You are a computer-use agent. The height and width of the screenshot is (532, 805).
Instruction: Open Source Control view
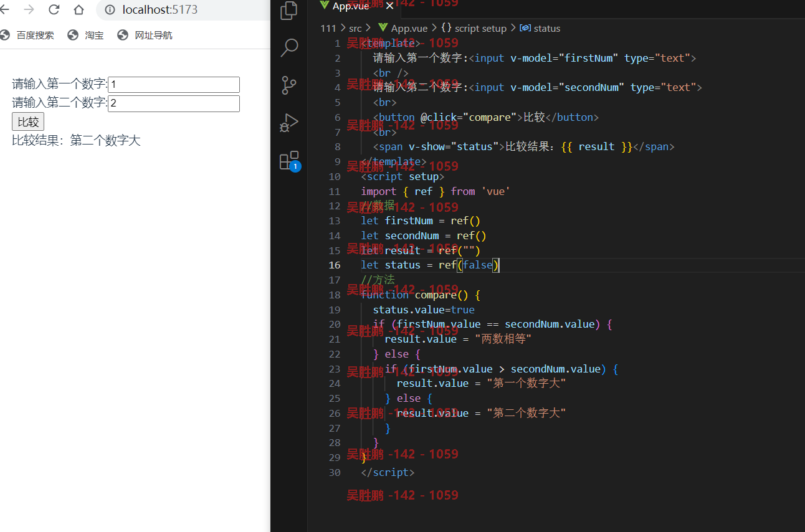[289, 85]
